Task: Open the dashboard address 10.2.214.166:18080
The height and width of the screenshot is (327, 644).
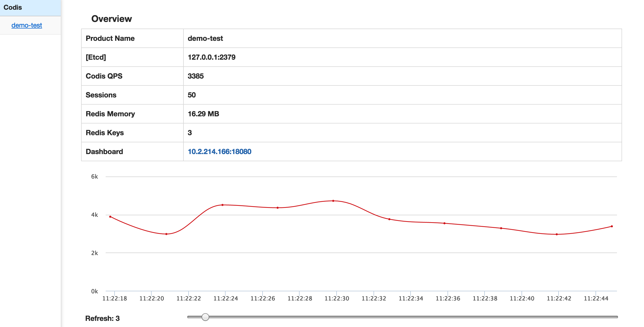Action: point(219,152)
